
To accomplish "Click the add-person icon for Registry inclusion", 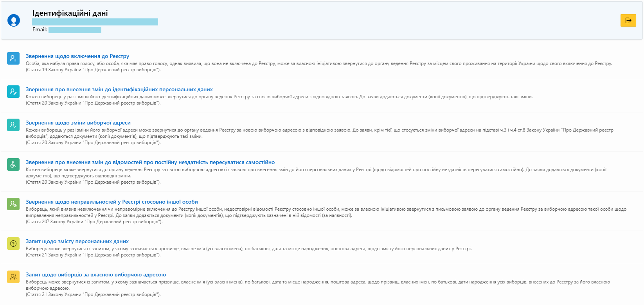I will (13, 58).
